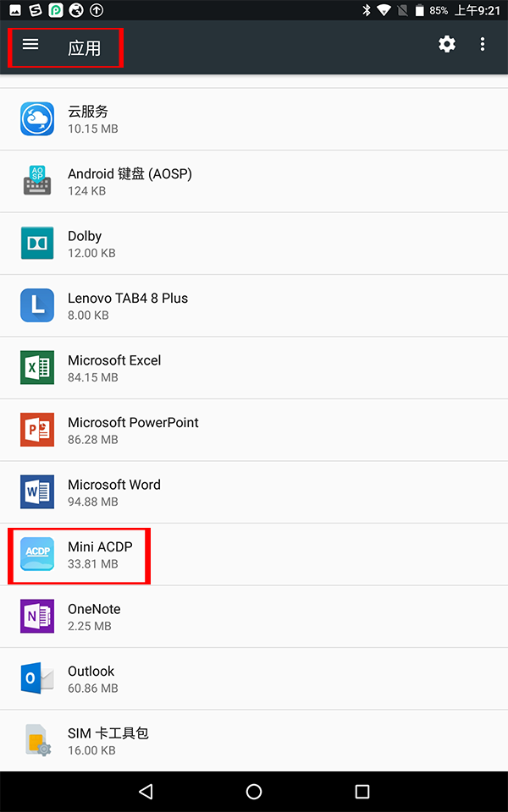Tap the 8.00 KB size text
The image size is (508, 812).
(88, 315)
